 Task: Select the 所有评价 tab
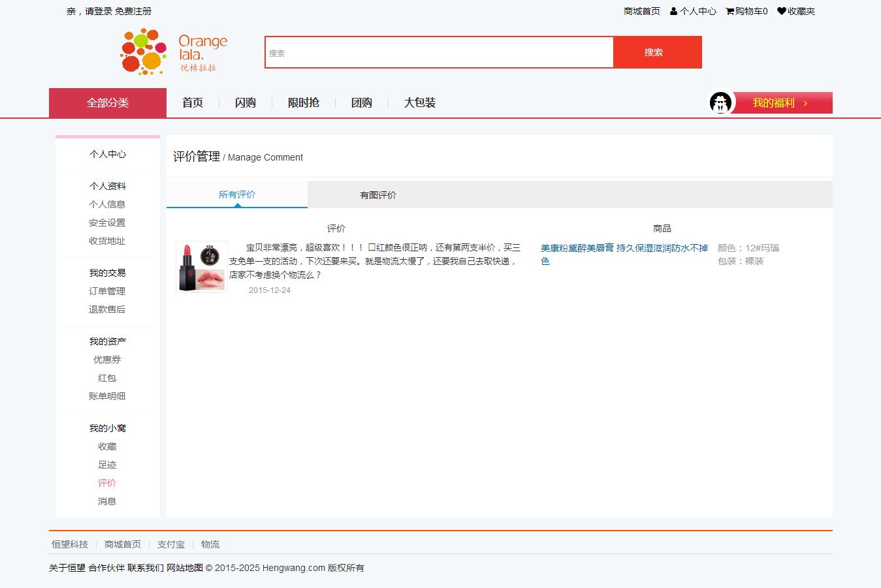(237, 194)
